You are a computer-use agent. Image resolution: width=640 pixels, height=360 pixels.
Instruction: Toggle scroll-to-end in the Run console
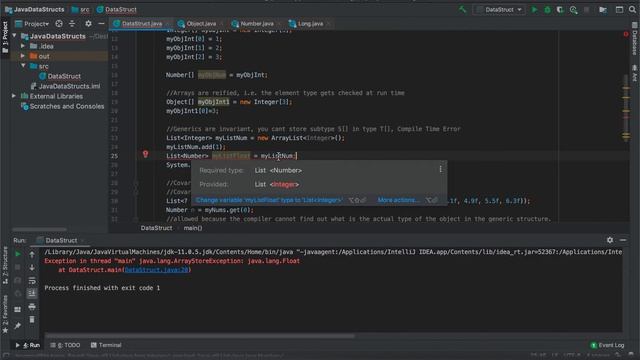32,293
